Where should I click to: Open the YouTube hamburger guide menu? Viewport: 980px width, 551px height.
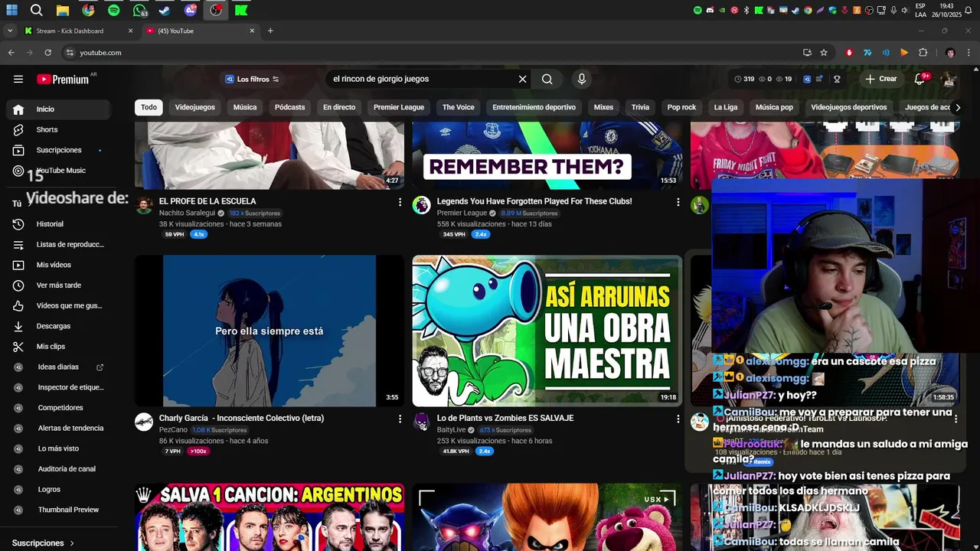pyautogui.click(x=18, y=79)
